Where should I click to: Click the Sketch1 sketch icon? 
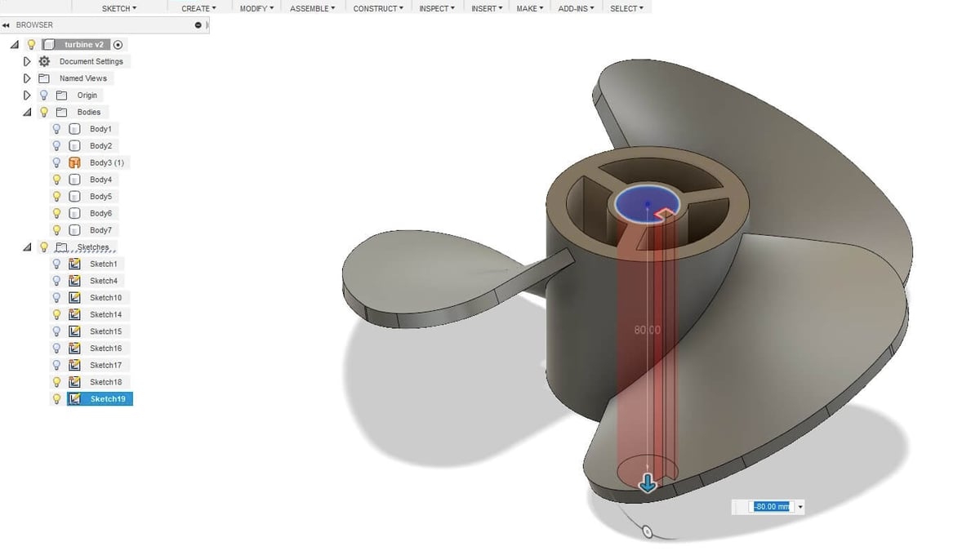tap(74, 264)
